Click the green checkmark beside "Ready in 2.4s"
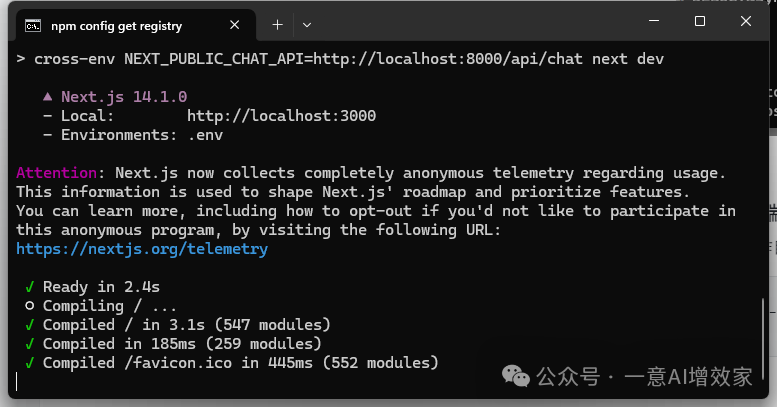Screen dimensions: 777x407 click(x=30, y=287)
